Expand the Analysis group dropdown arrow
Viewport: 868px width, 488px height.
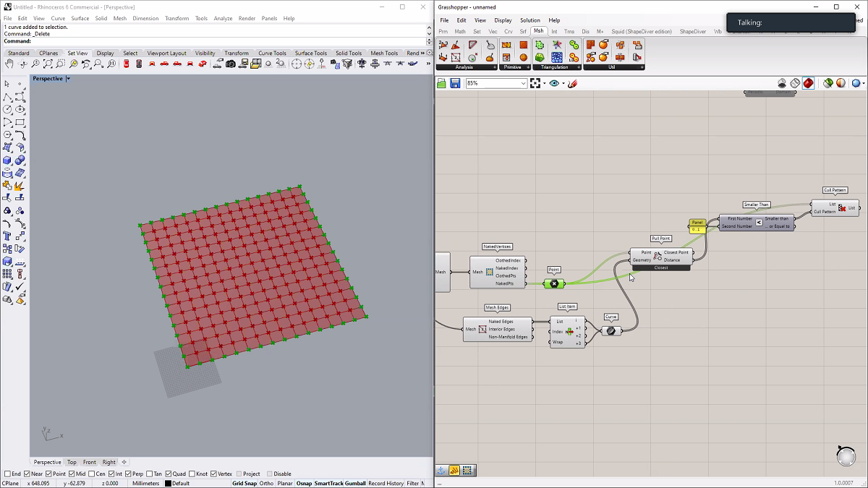pyautogui.click(x=495, y=67)
